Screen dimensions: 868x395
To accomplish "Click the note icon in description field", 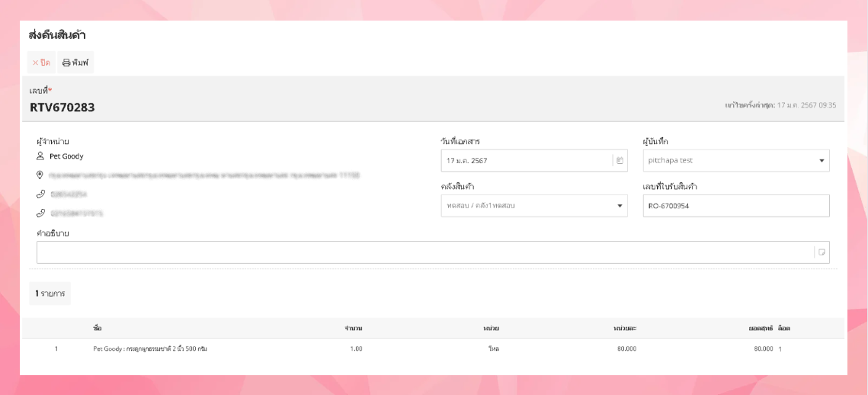I will (x=822, y=252).
